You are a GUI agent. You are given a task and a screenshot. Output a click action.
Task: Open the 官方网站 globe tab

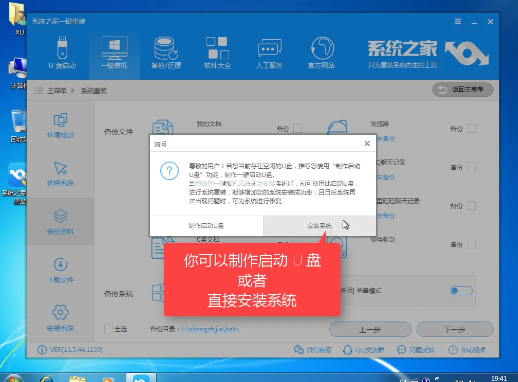point(322,53)
